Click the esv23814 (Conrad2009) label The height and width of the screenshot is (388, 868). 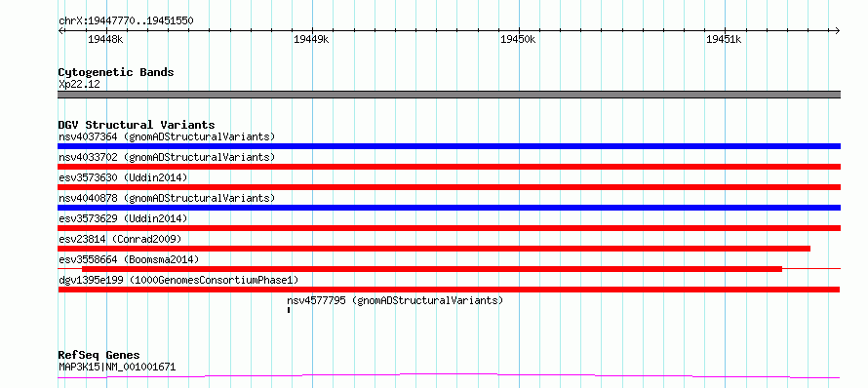[120, 239]
